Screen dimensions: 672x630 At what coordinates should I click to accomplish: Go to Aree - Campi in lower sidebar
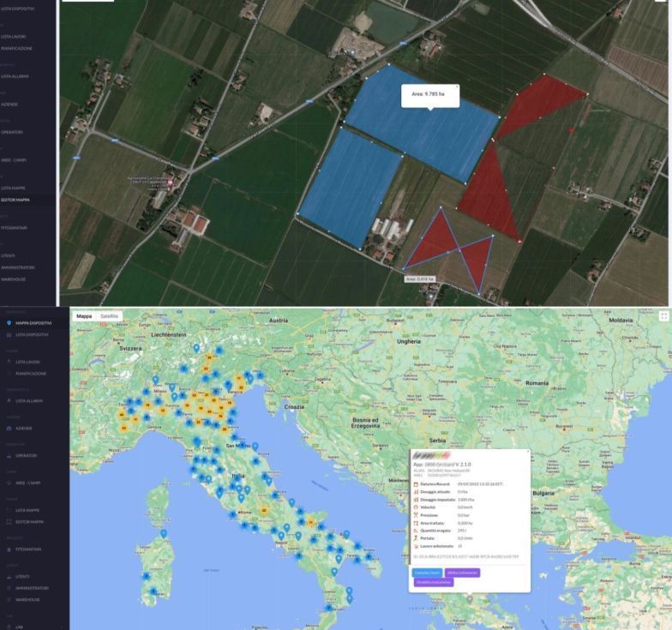click(x=9, y=483)
